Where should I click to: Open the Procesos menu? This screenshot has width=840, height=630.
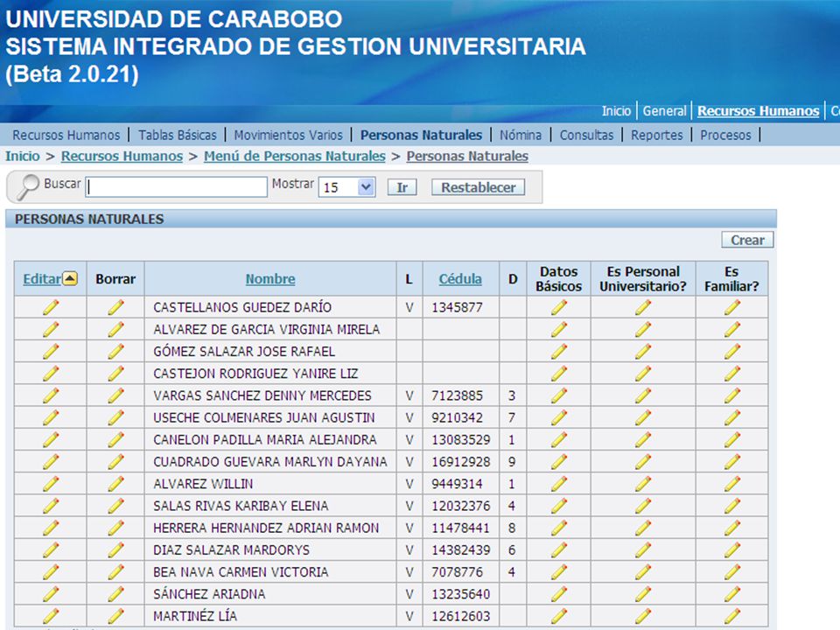coord(725,135)
